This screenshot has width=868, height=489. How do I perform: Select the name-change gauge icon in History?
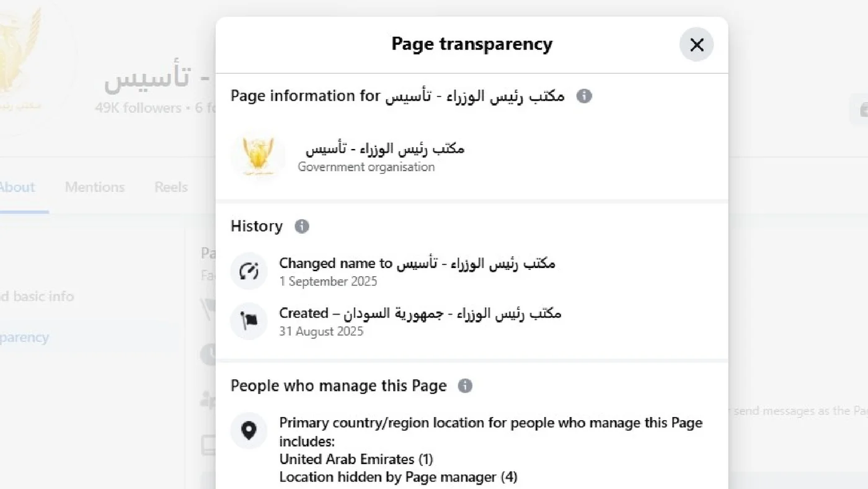tap(249, 271)
